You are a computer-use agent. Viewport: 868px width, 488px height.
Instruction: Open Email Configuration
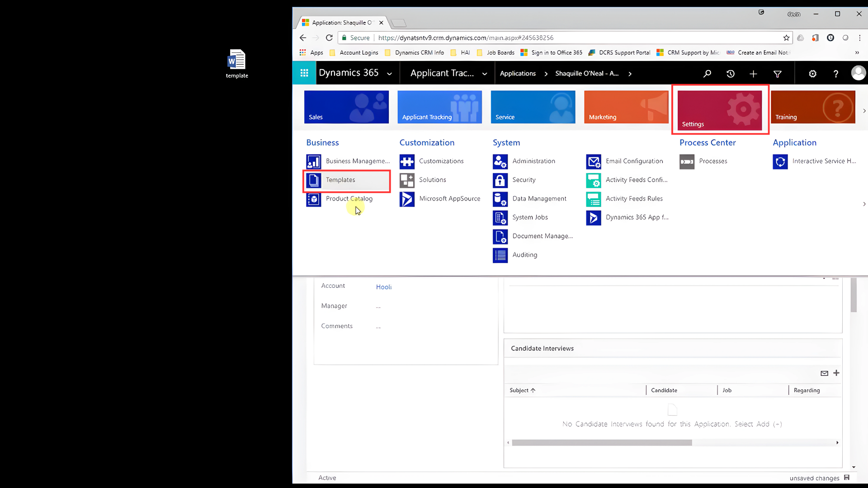625,161
